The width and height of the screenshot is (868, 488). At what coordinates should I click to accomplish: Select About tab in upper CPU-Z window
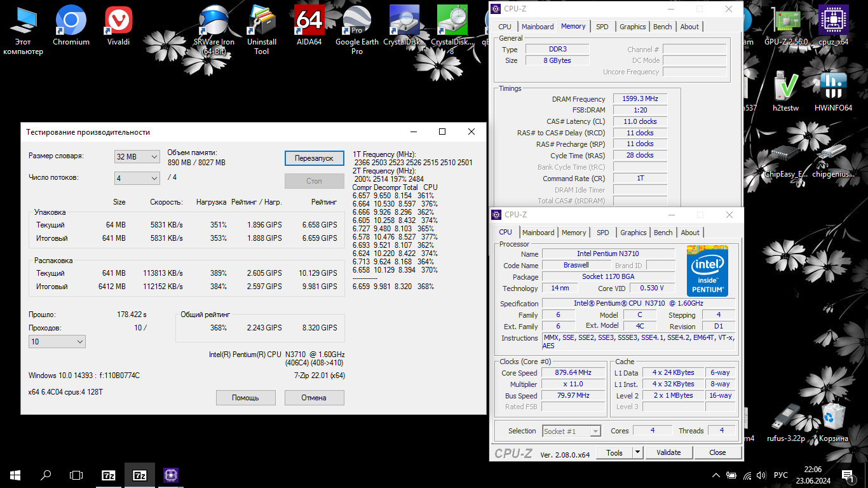click(689, 27)
